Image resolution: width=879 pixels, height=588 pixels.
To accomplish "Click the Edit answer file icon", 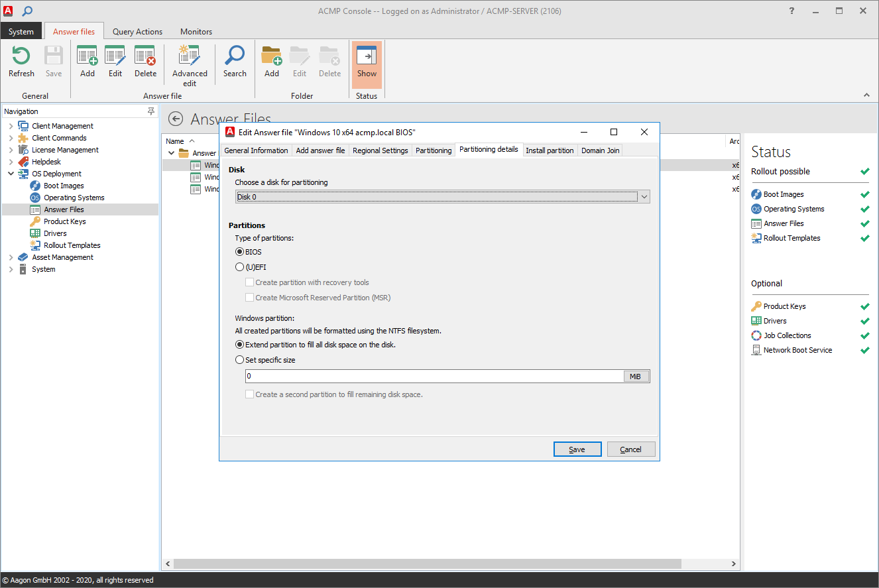I will tap(115, 56).
